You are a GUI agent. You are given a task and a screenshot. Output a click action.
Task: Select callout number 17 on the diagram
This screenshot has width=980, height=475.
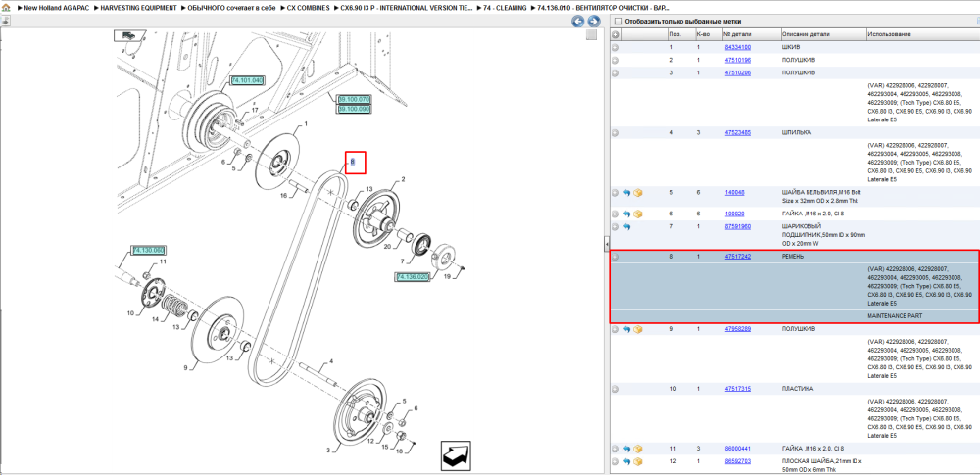(x=255, y=111)
